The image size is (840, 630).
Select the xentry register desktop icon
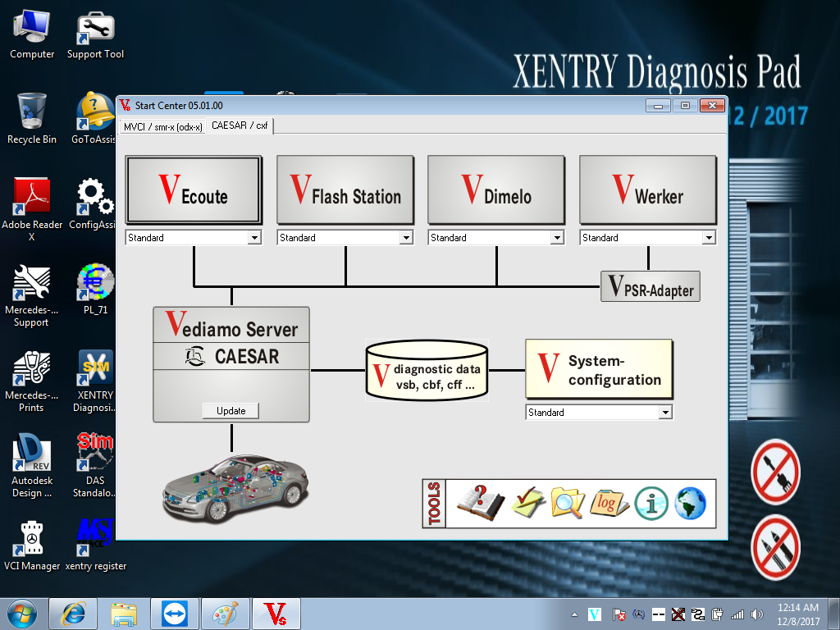click(95, 545)
